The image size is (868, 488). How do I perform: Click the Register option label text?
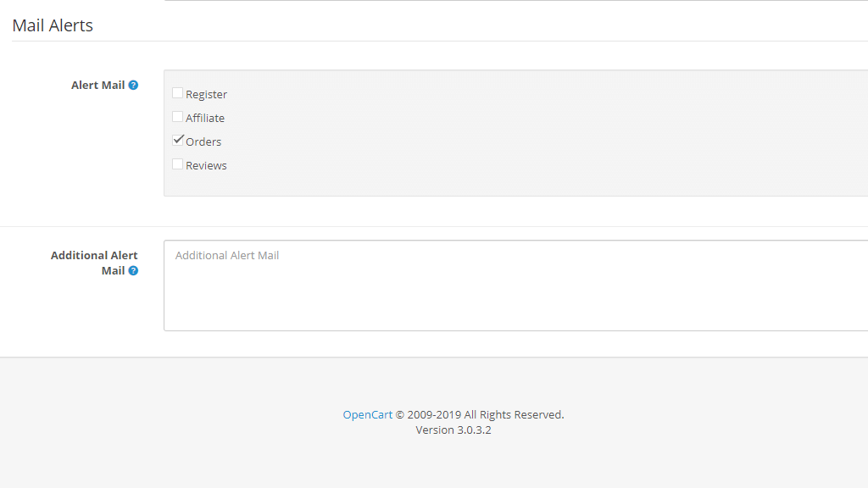tap(206, 95)
